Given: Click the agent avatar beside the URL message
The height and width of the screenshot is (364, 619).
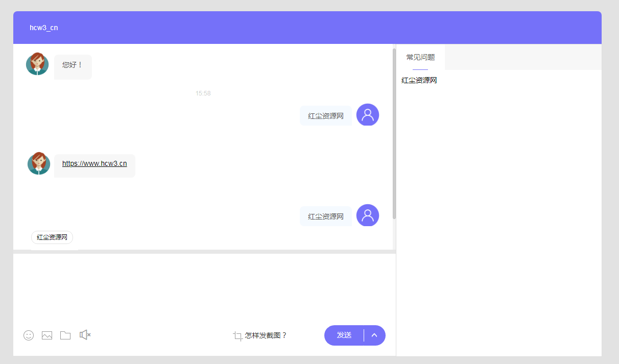Looking at the screenshot, I should click(38, 163).
